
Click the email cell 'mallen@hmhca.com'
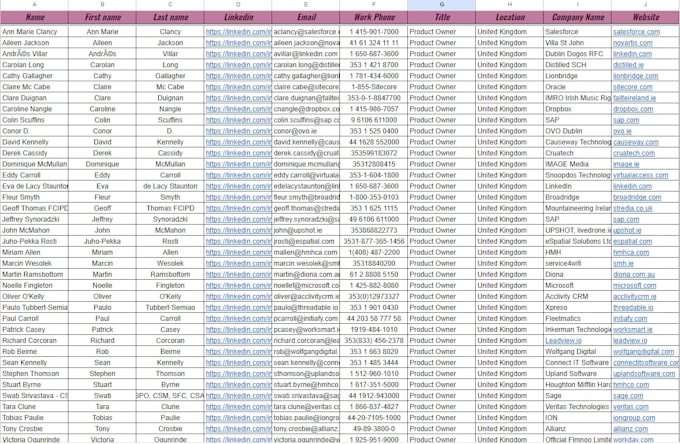306,252
